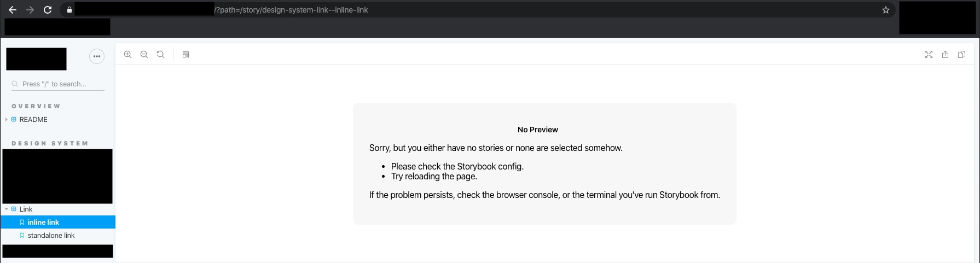Reload the page in the browser
980x263 pixels.
pos(48,10)
